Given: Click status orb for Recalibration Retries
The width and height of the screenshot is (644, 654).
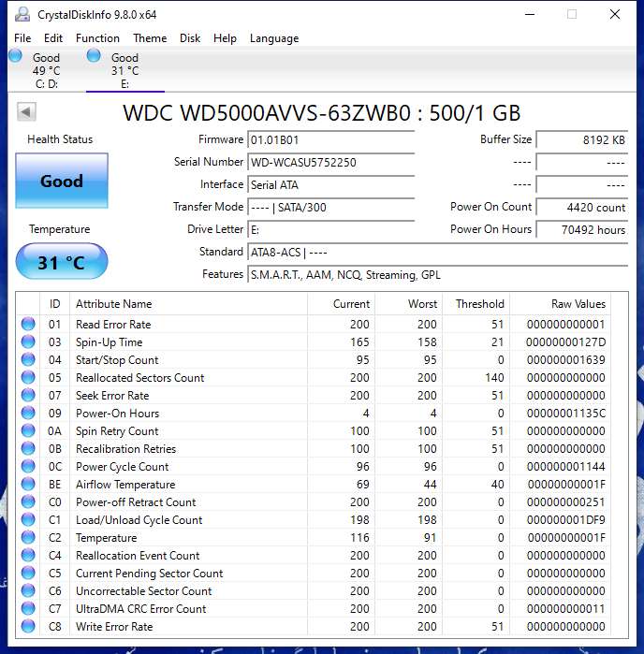Looking at the screenshot, I should point(28,448).
